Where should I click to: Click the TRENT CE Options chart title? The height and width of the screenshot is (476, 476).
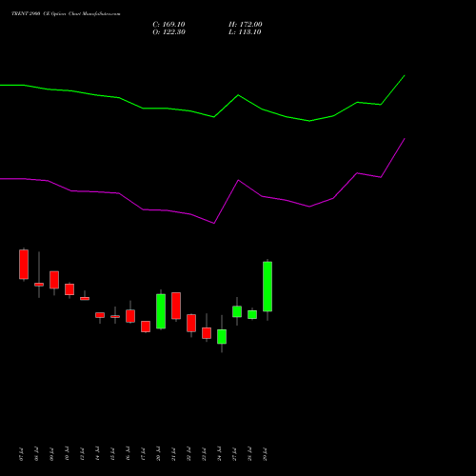(66, 14)
